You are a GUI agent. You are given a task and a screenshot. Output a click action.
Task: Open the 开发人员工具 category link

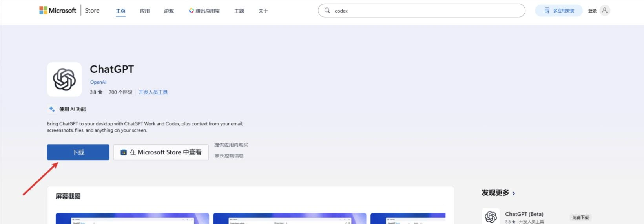(x=153, y=92)
